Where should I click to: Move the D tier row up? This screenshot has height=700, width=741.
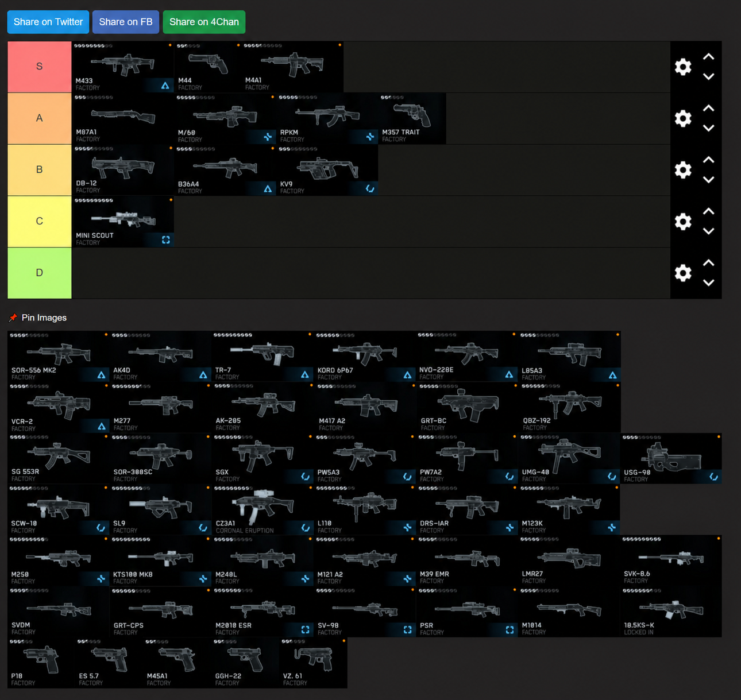coord(709,263)
